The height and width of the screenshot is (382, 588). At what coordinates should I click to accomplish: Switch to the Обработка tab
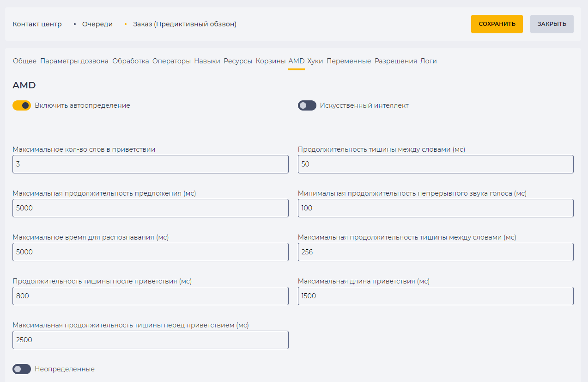tap(131, 61)
